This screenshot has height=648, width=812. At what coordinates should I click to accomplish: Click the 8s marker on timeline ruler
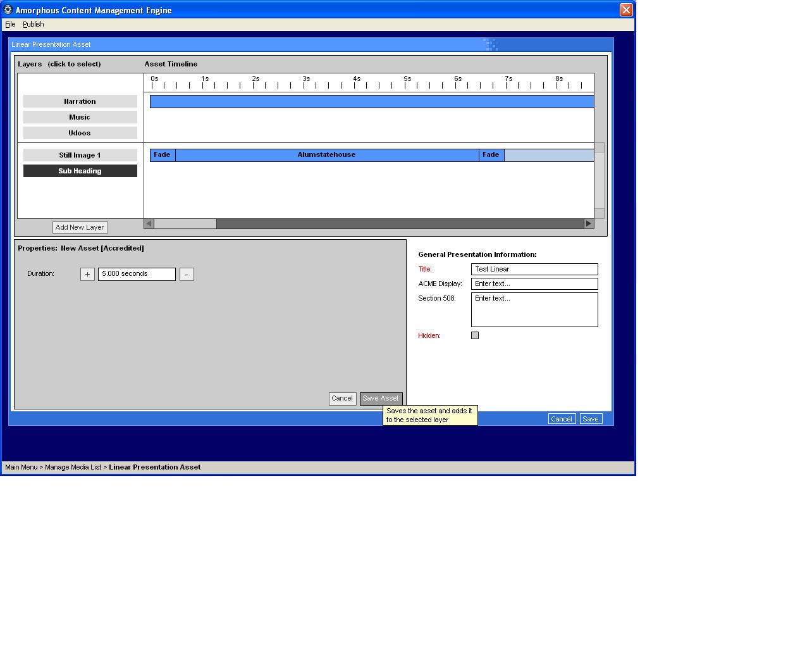(x=559, y=79)
